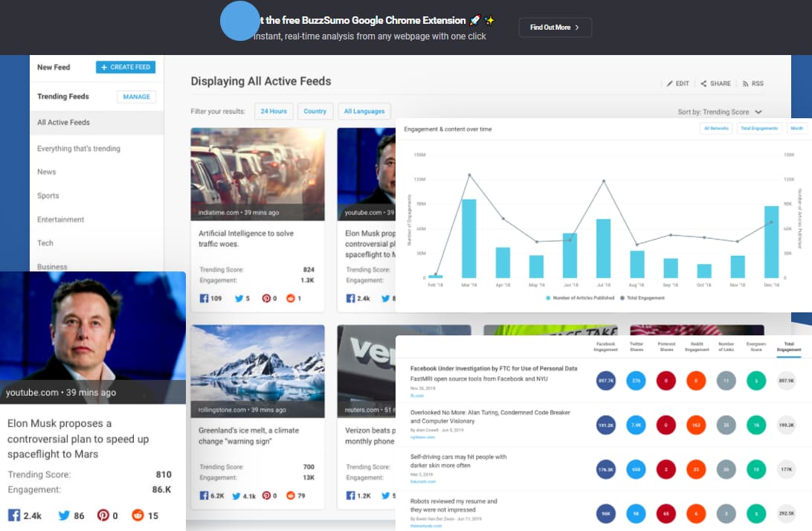Open the 24 Hours time filter
Screen dimensions: 812x531
coord(274,112)
